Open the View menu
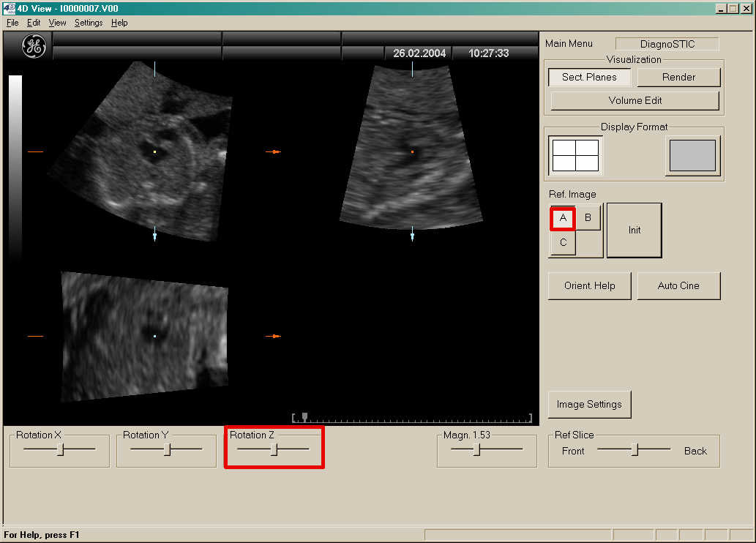This screenshot has height=543, width=756. click(57, 23)
